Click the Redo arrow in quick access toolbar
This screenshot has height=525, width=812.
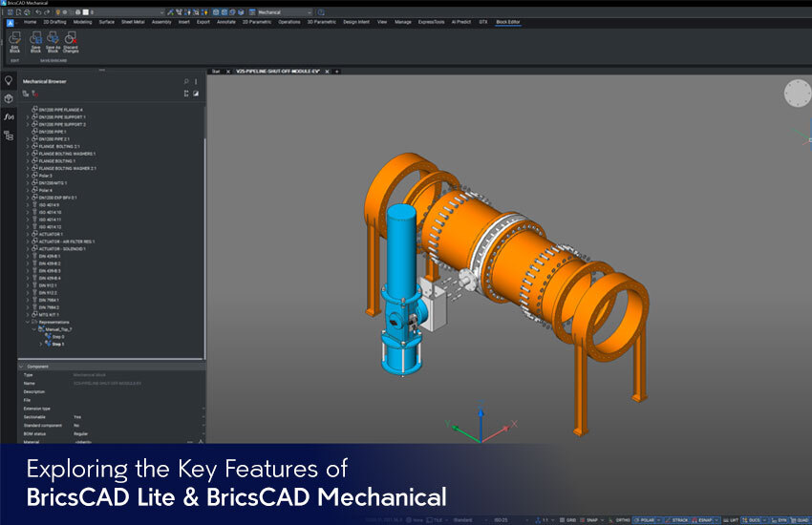click(47, 11)
